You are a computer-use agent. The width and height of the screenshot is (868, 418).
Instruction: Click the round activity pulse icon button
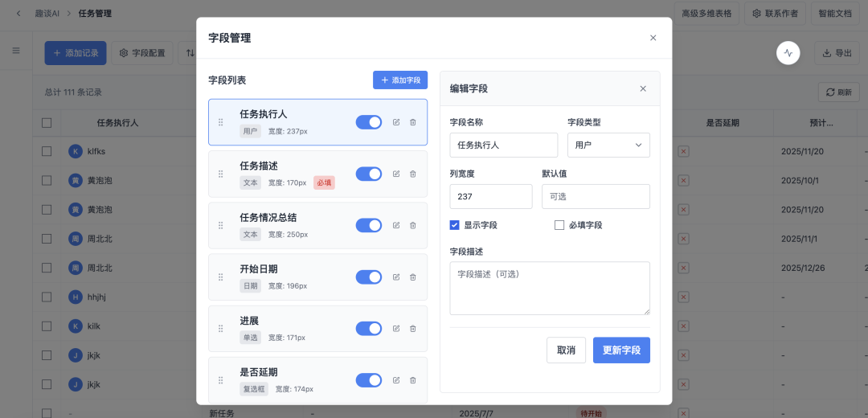point(788,53)
